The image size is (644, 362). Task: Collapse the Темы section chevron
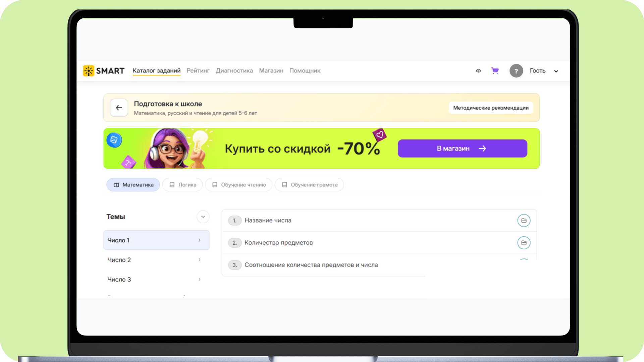pyautogui.click(x=203, y=217)
